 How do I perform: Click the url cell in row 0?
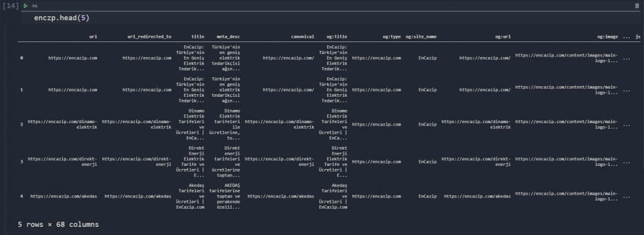pos(73,58)
